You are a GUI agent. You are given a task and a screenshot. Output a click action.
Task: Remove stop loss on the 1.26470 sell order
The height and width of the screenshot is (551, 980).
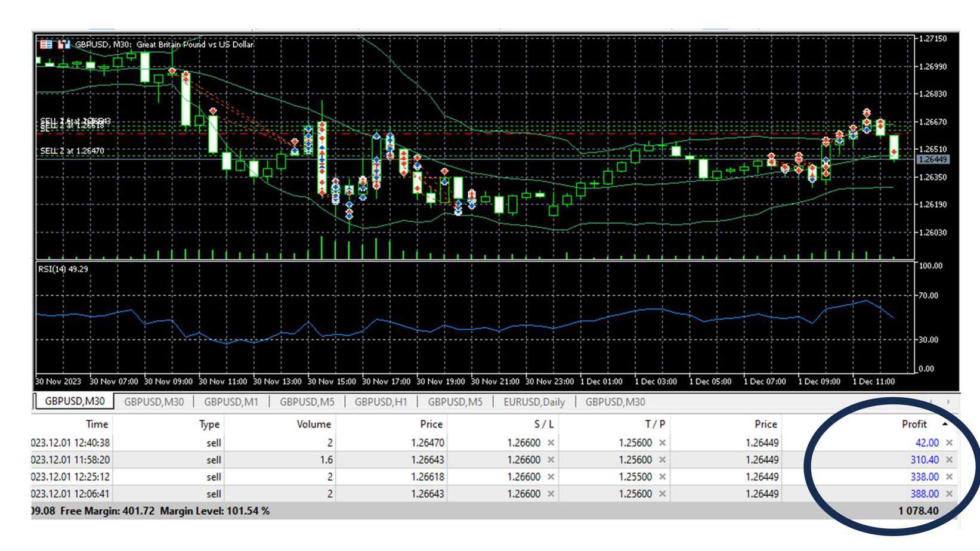551,443
